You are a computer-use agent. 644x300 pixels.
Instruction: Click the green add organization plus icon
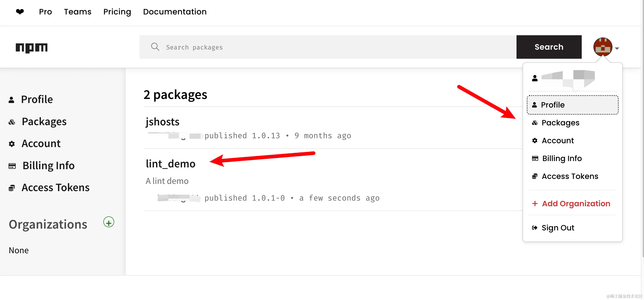click(109, 222)
